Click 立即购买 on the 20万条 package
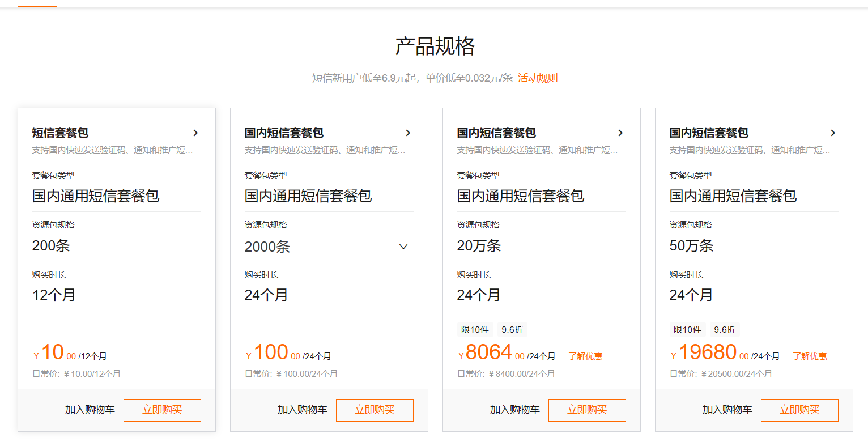 pyautogui.click(x=587, y=409)
